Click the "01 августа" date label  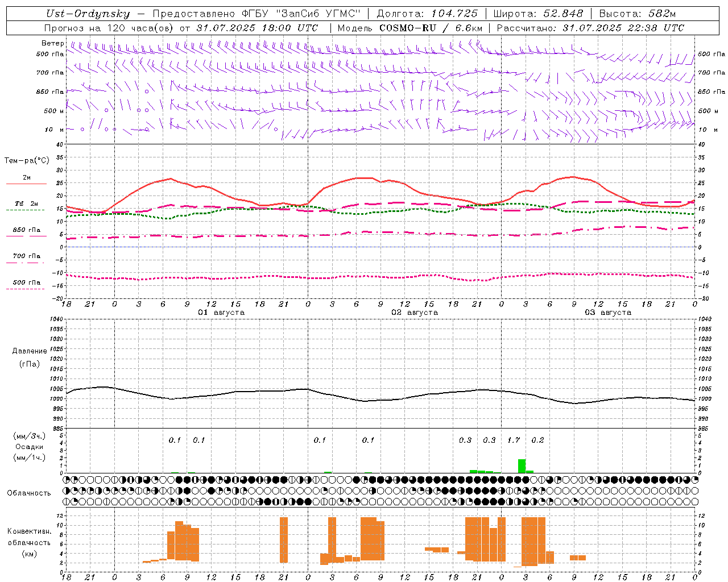pyautogui.click(x=221, y=313)
